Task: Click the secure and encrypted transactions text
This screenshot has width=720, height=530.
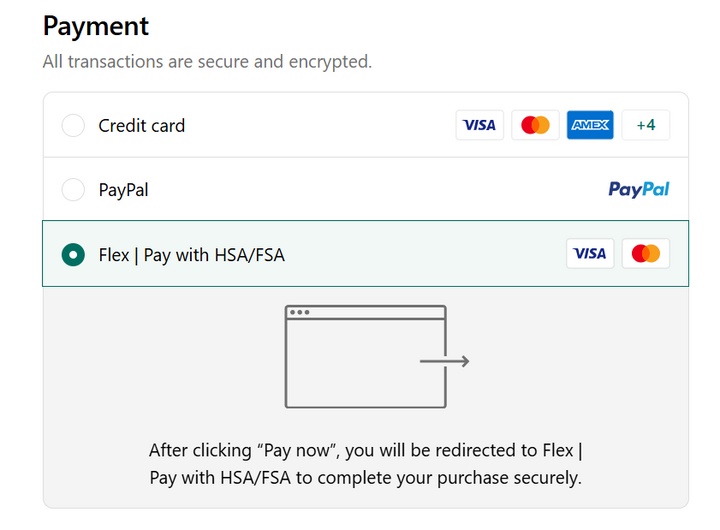Action: pyautogui.click(x=207, y=62)
